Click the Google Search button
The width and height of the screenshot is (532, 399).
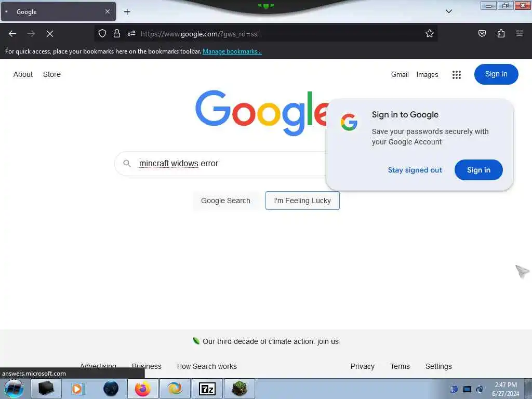(225, 201)
